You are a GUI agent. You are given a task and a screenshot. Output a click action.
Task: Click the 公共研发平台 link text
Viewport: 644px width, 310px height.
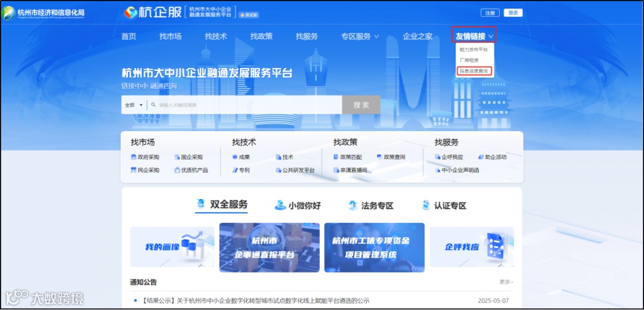[x=299, y=170]
